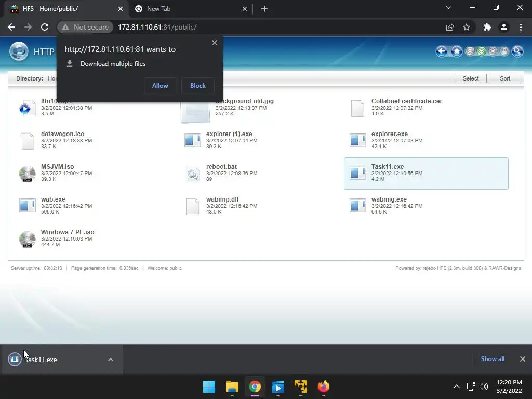Open the Task11.exe link in file list
The height and width of the screenshot is (399, 532).
pos(388,167)
